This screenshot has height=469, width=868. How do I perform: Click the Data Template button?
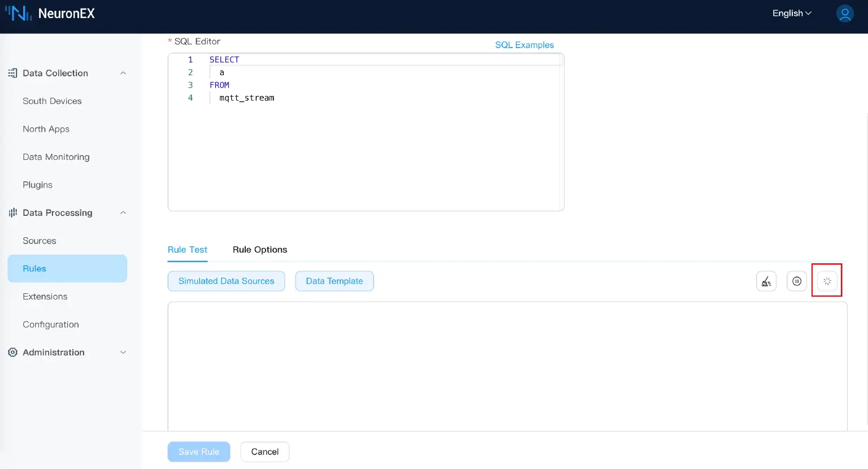[x=334, y=281]
